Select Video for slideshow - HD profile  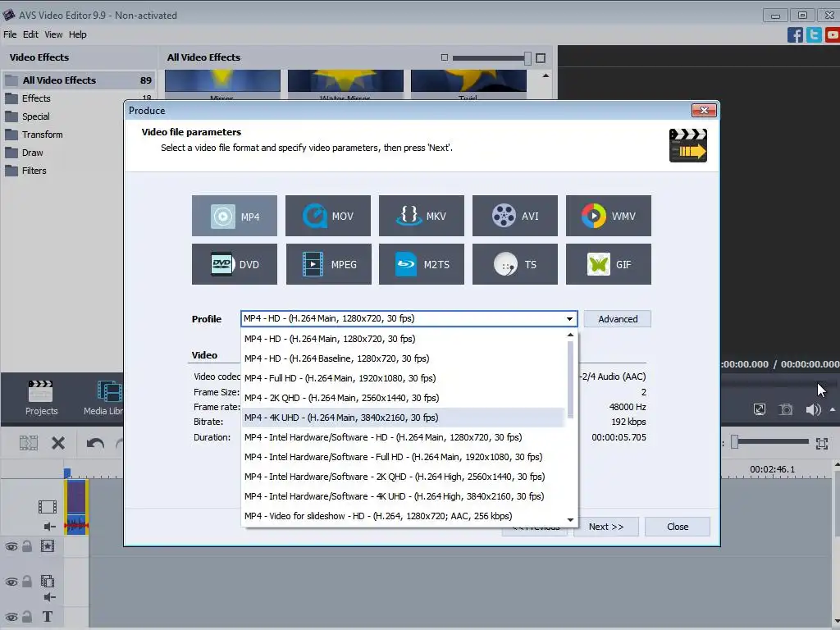point(403,516)
